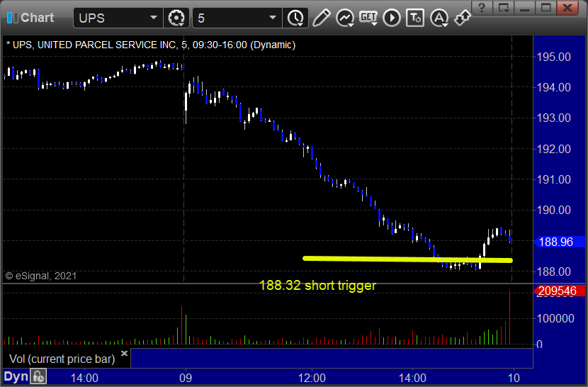
Task: Click the 09 date label on time axis
Action: coord(185,378)
